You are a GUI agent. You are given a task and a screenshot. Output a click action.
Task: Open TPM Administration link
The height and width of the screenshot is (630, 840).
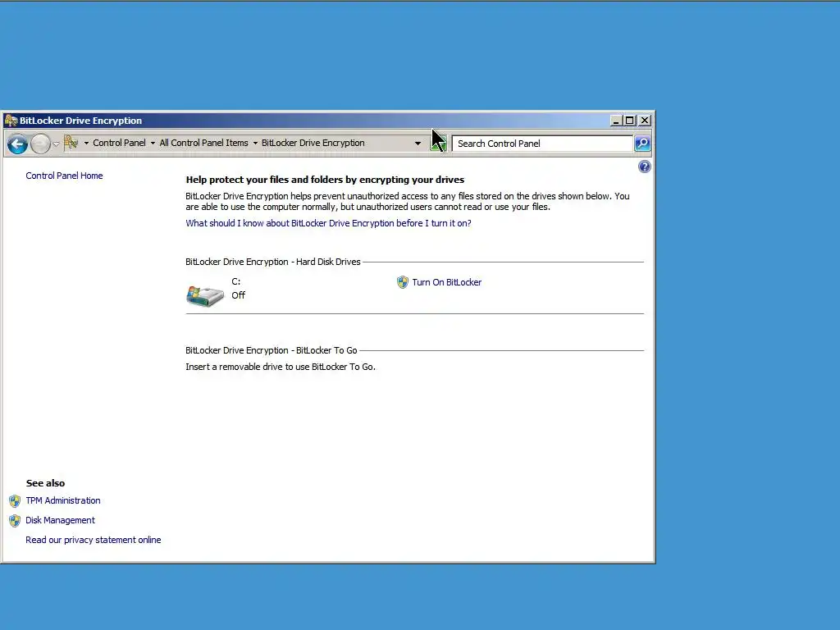click(x=63, y=500)
